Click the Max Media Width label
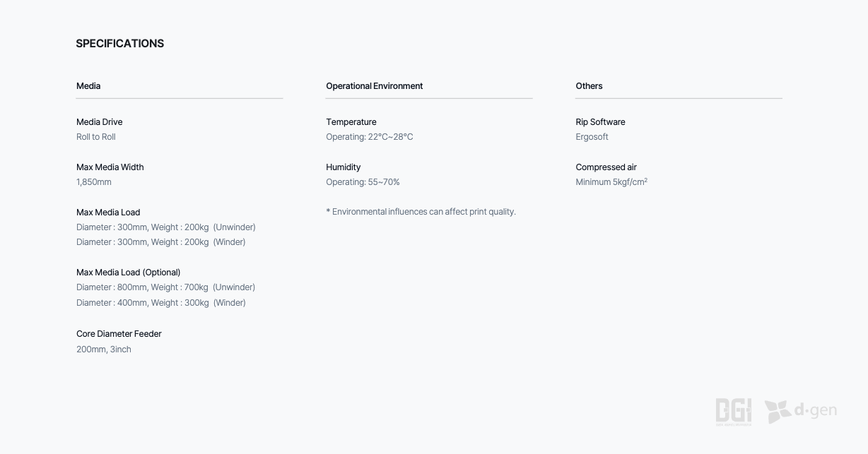The height and width of the screenshot is (454, 868). (x=110, y=167)
